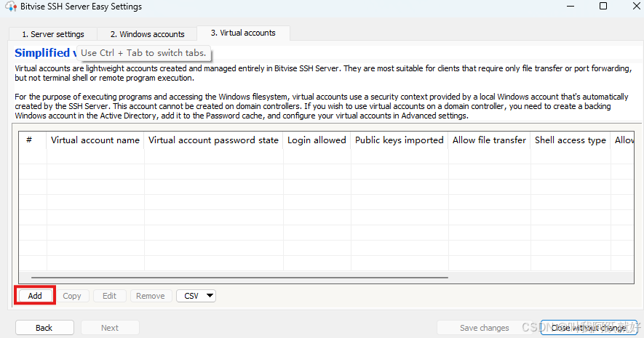Click the Edit button below the table
Screen dimensions: 644x338
pos(109,296)
